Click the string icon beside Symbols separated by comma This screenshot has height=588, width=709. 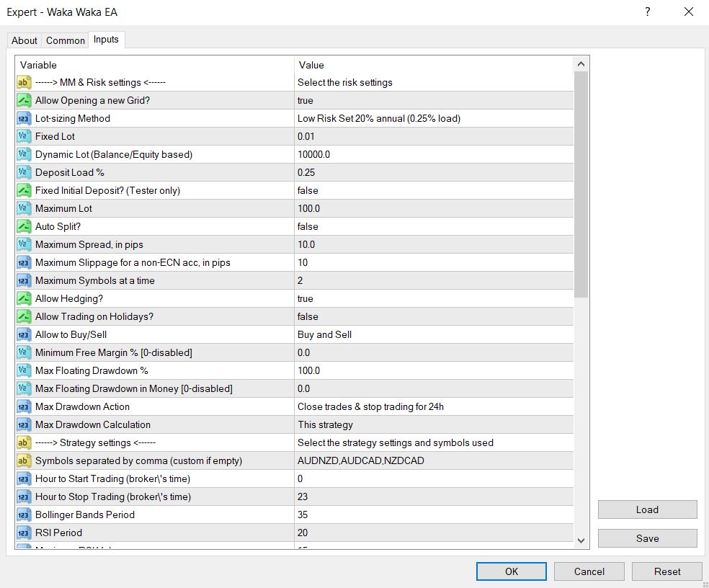pos(24,460)
